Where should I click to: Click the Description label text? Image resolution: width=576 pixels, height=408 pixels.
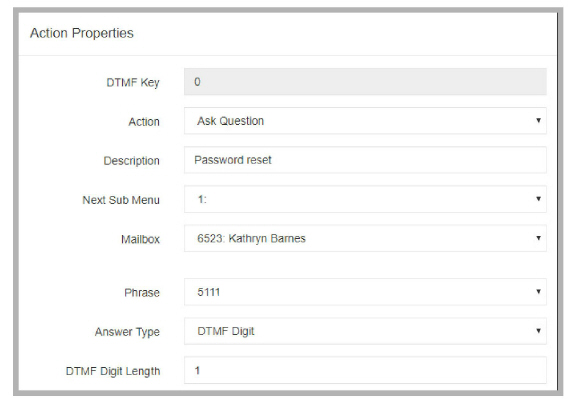[132, 161]
